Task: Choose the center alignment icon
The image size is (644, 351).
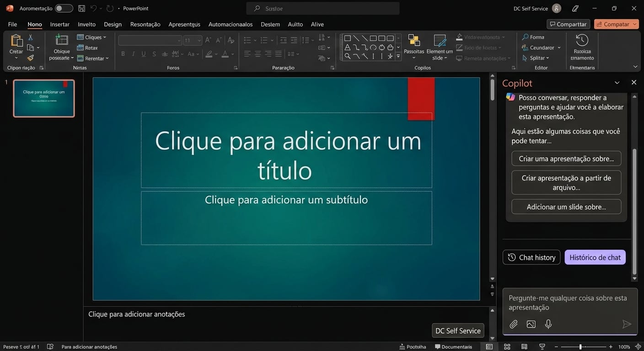Action: [x=258, y=53]
